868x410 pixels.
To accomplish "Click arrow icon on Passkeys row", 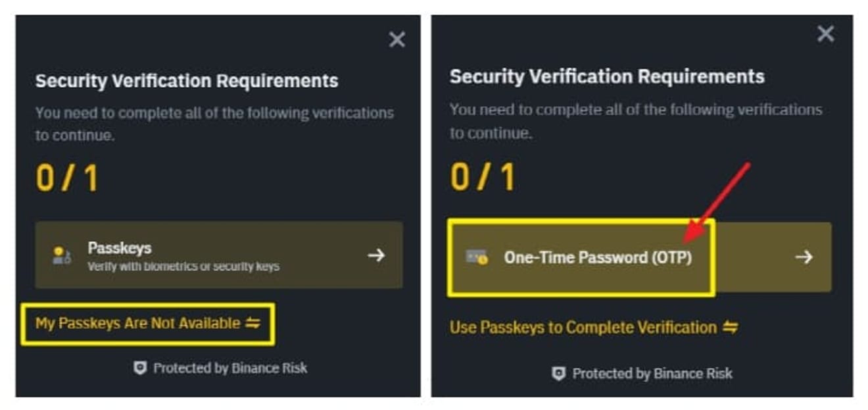I will coord(376,255).
